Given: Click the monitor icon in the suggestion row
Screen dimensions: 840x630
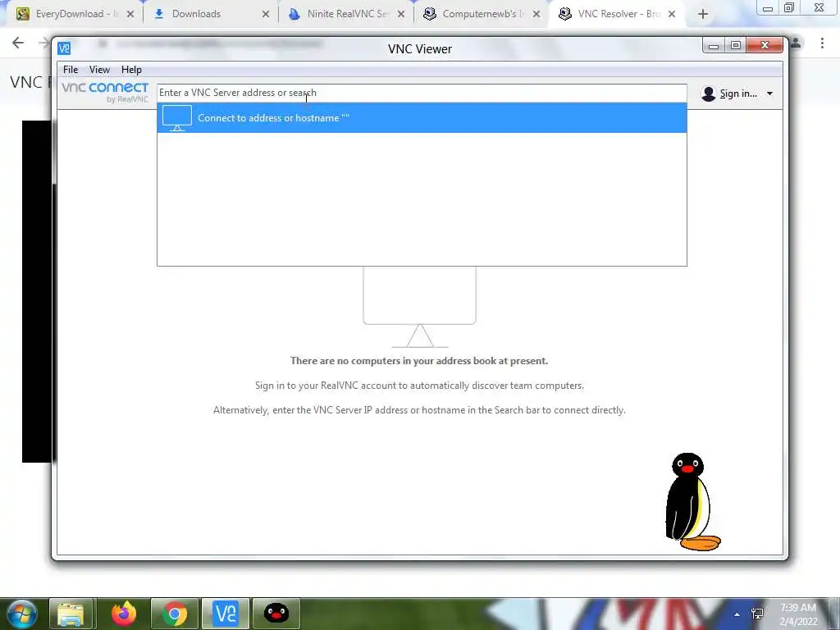Looking at the screenshot, I should (x=177, y=118).
